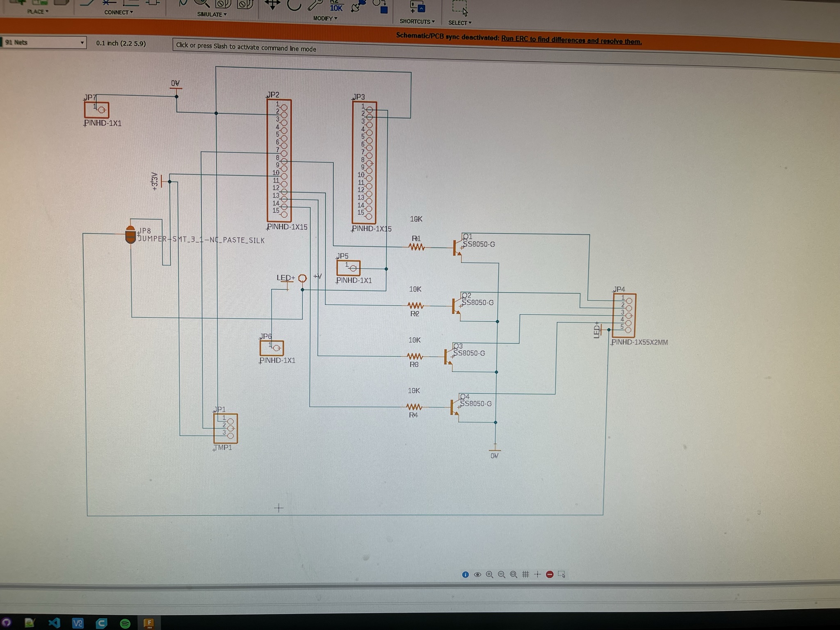Select the JP2 PINHD-1X15 header symbol
Image resolution: width=840 pixels, height=630 pixels.
tap(279, 161)
